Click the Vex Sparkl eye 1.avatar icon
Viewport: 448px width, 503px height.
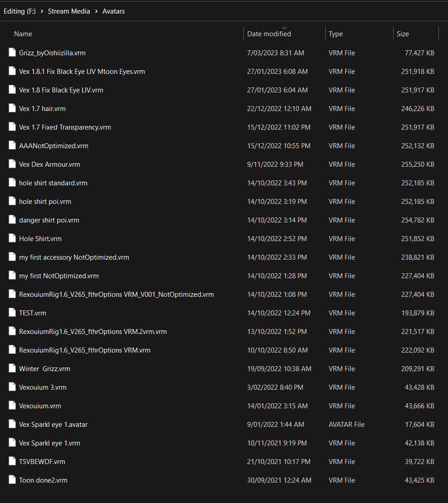coord(12,424)
